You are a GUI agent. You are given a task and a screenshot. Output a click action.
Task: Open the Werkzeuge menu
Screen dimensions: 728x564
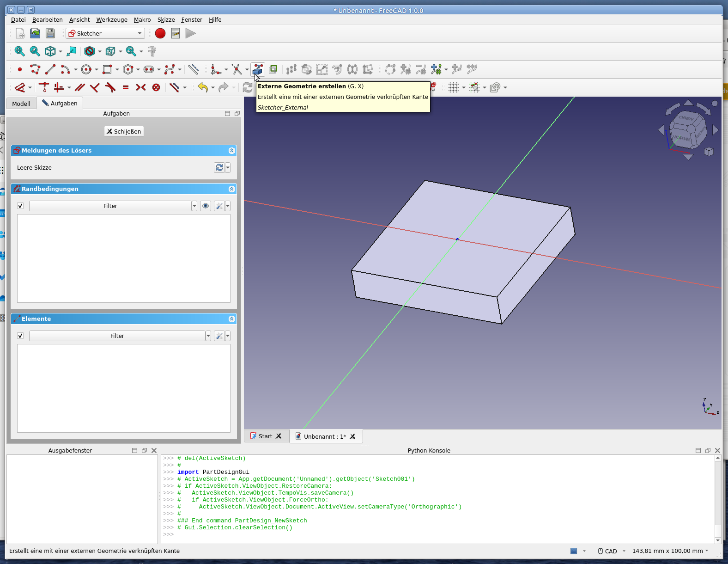112,20
